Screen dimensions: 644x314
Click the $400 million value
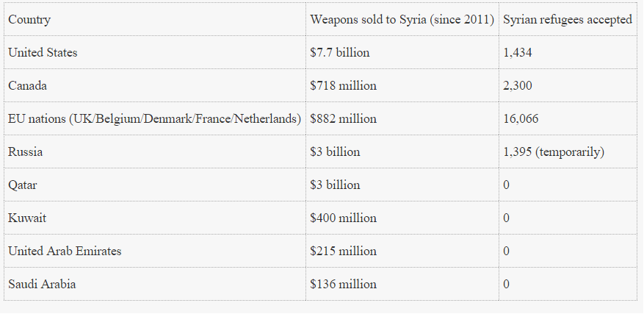pos(343,218)
